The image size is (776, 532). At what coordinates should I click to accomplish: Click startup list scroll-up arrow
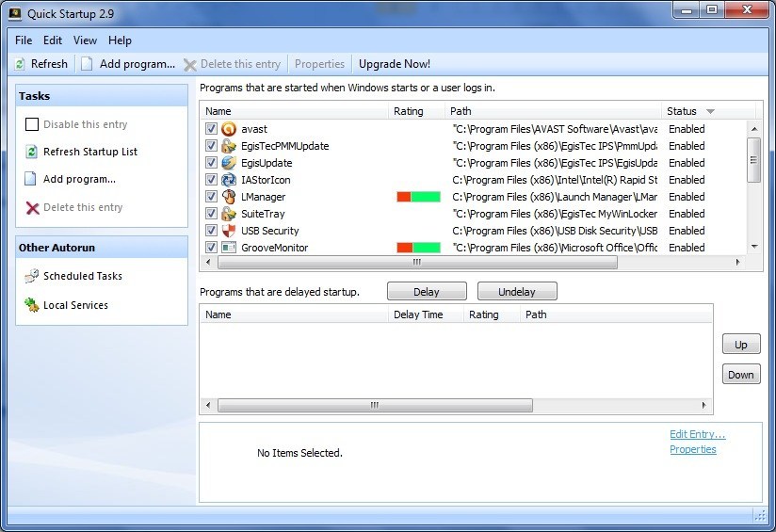[754, 129]
